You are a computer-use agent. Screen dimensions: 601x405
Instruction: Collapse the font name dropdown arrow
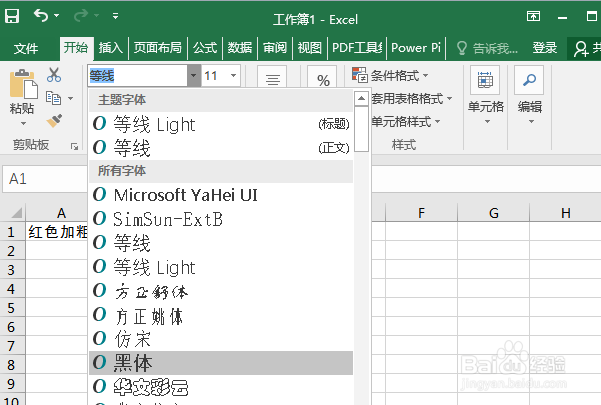pyautogui.click(x=194, y=75)
